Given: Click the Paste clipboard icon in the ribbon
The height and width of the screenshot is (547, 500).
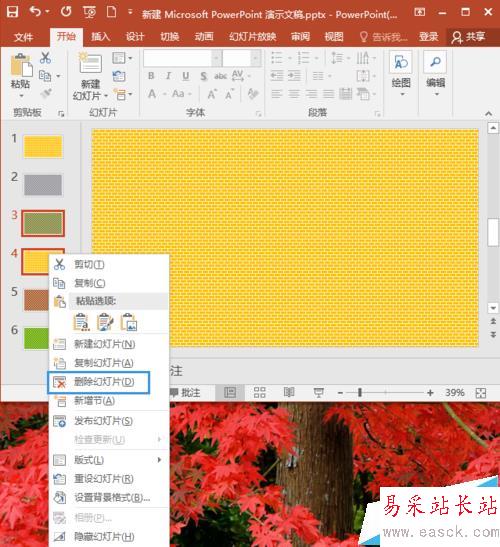Looking at the screenshot, I should [x=21, y=65].
